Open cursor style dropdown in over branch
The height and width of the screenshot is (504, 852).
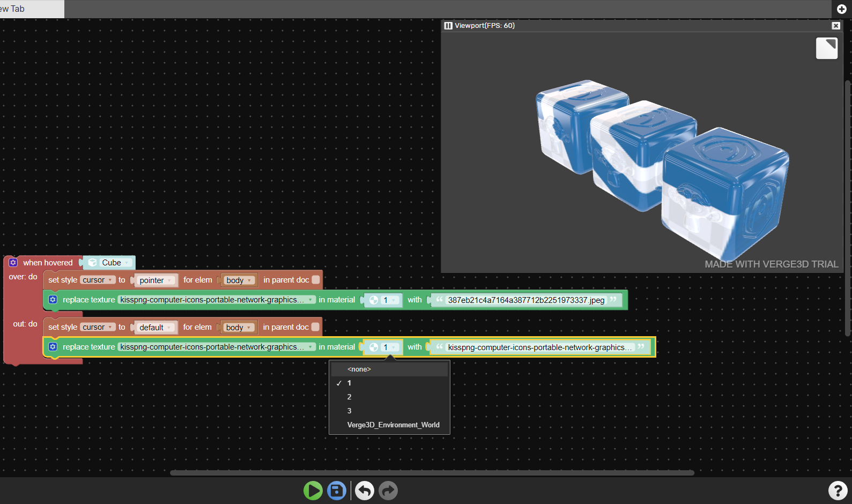(98, 280)
